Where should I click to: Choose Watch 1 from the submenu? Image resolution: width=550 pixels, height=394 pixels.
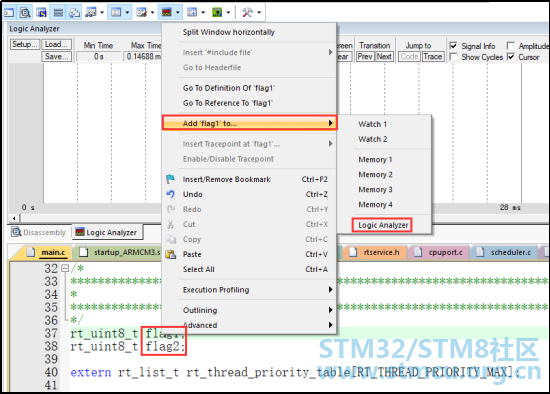tap(384, 124)
